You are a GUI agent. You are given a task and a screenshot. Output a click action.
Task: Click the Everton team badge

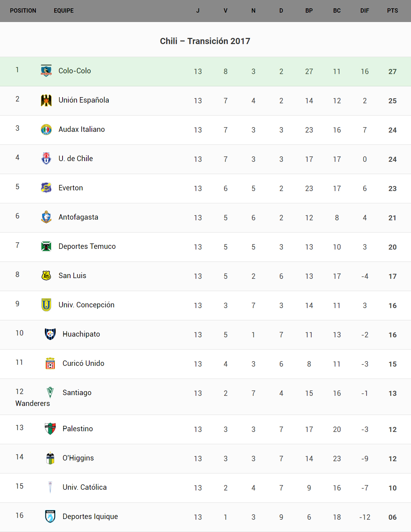[x=46, y=188]
